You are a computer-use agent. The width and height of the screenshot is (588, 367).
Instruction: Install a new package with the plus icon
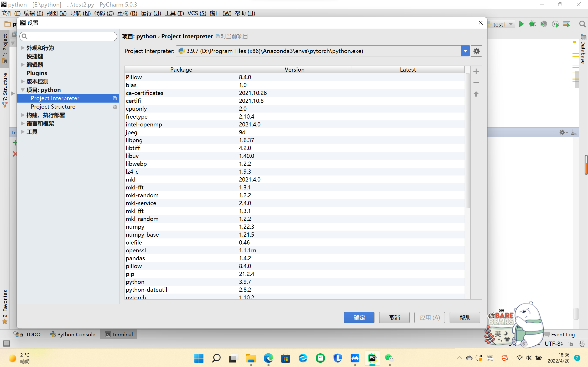pos(476,71)
